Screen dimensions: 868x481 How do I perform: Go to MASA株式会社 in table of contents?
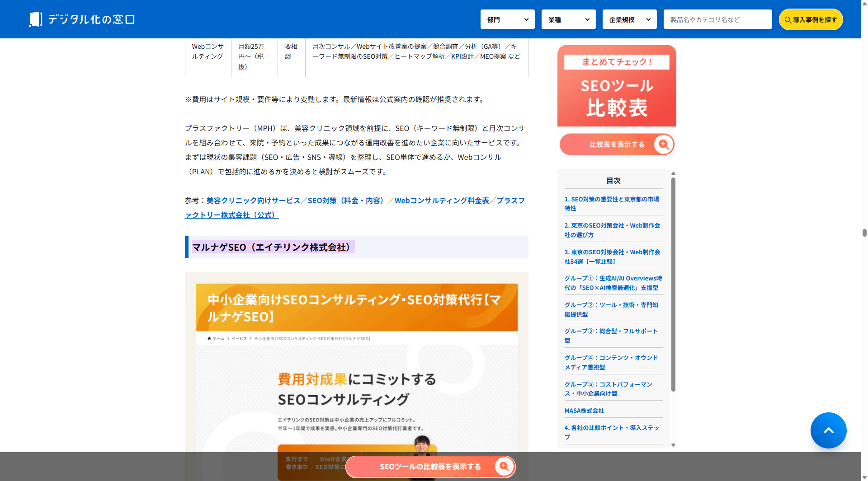click(x=584, y=411)
